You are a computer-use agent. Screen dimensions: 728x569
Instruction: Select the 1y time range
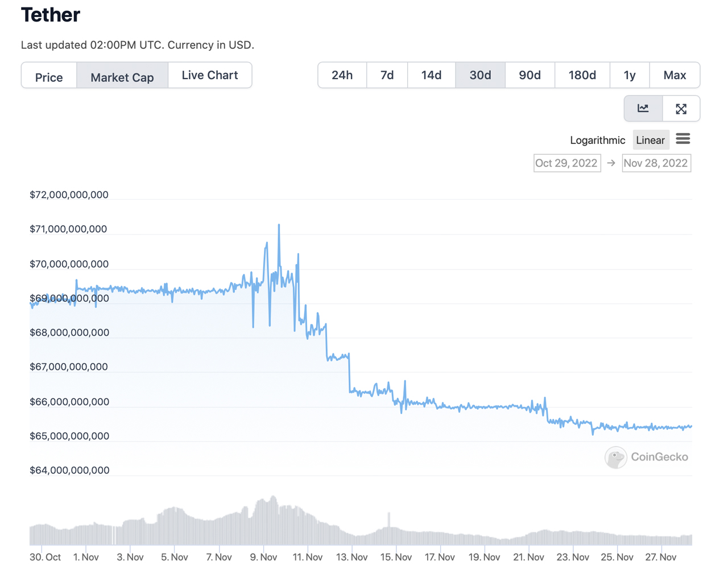click(x=629, y=75)
